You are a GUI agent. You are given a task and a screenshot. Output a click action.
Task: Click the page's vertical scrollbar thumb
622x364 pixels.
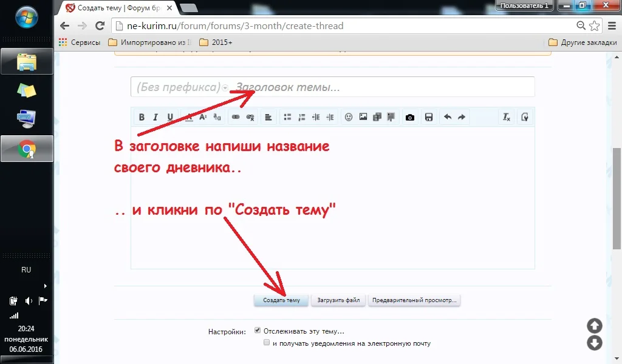617,198
